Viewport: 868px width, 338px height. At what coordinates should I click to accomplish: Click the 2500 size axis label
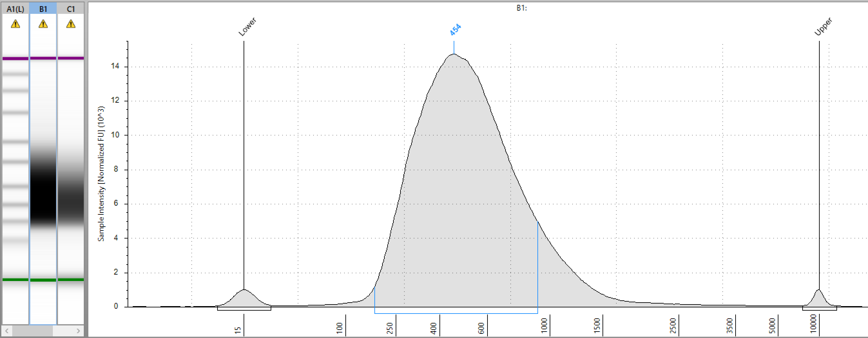pyautogui.click(x=673, y=326)
